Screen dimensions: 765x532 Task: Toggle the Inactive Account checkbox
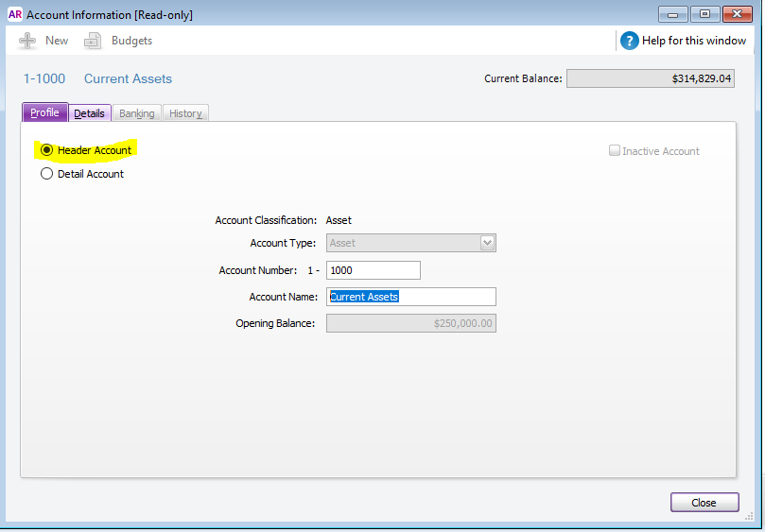(x=616, y=151)
